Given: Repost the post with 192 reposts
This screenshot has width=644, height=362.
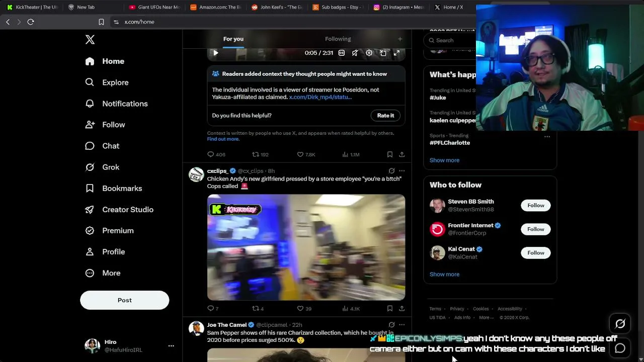Looking at the screenshot, I should point(256,154).
